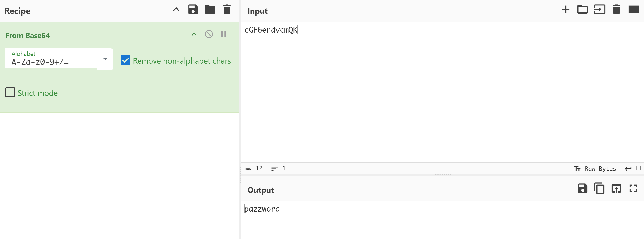This screenshot has width=644, height=239.
Task: Disable the From Base64 operation
Action: (209, 34)
